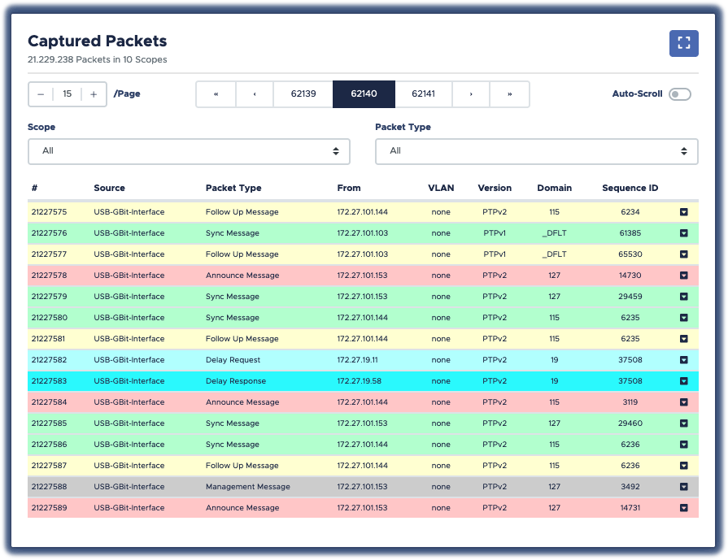The width and height of the screenshot is (728, 560).
Task: Click Delay Response packet type cell
Action: (236, 381)
